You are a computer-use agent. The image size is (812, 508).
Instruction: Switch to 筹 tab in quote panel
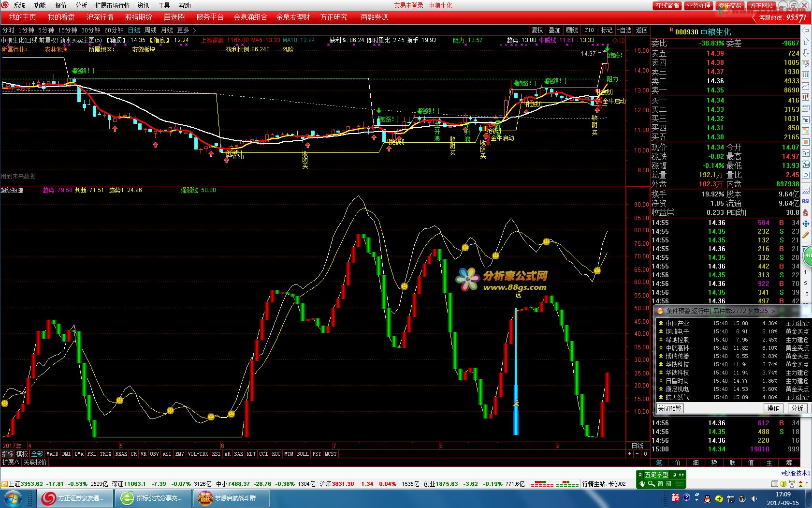tap(789, 463)
